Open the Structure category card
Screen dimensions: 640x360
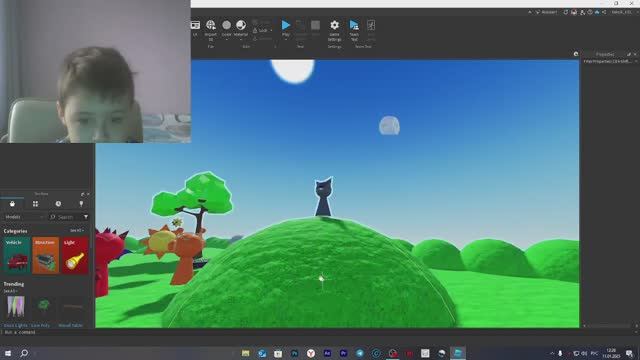[46, 255]
